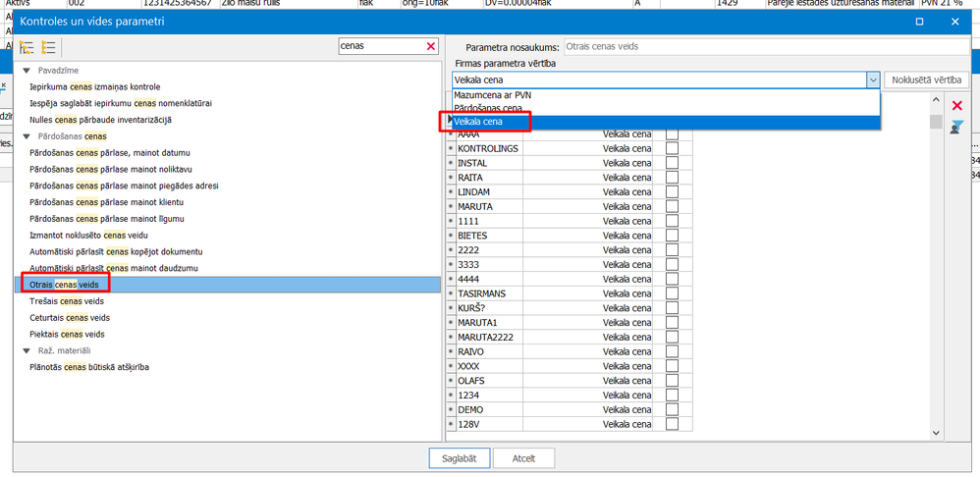Image resolution: width=980 pixels, height=477 pixels.
Task: Open the Firmas parametra vērtība dropdown arrow
Action: pyautogui.click(x=873, y=79)
